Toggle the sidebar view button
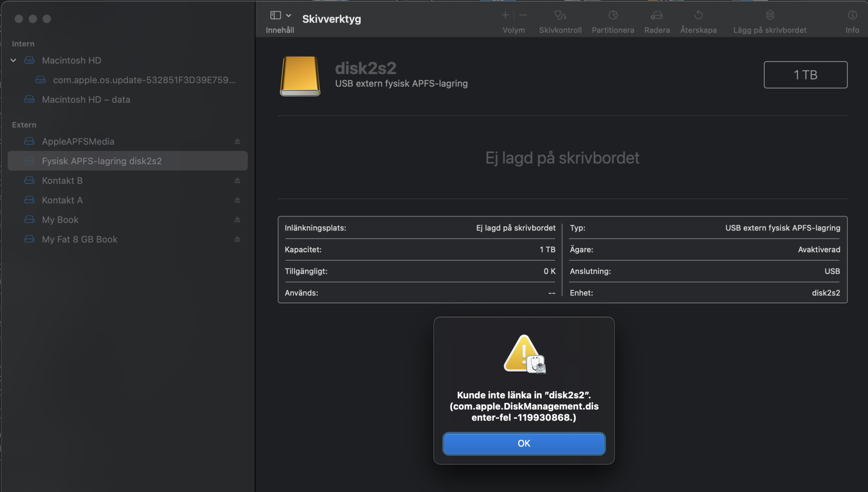The height and width of the screenshot is (492, 868). 276,16
